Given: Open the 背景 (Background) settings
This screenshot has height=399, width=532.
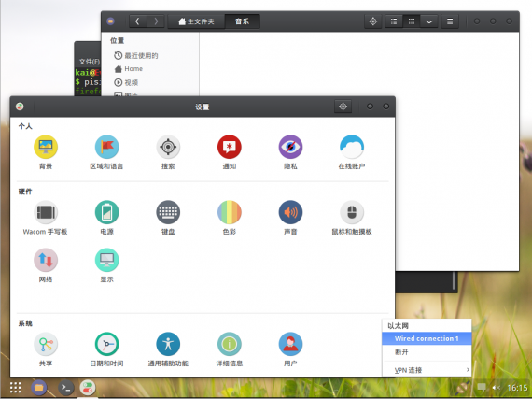Looking at the screenshot, I should 46,151.
